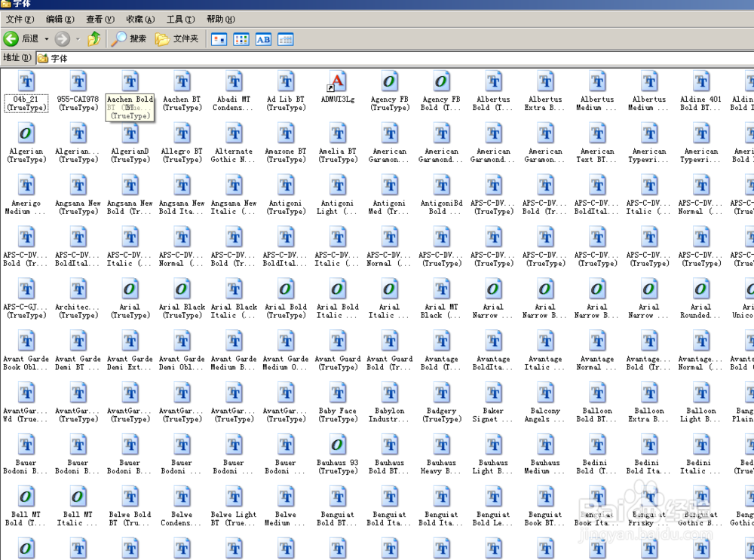Select the American Text BT font icon
The height and width of the screenshot is (560, 754).
[597, 133]
